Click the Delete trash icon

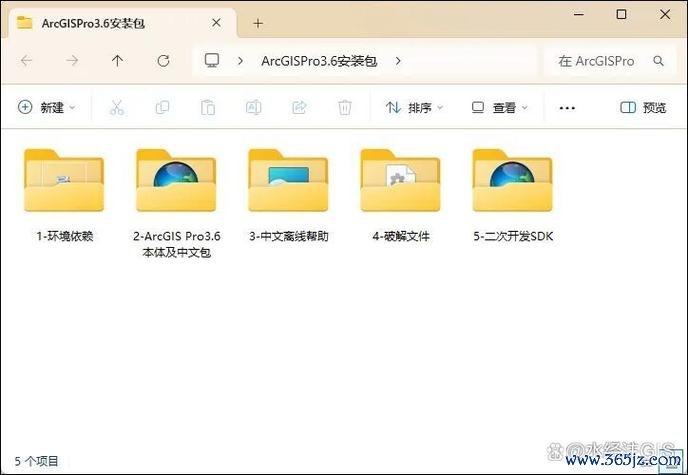345,107
